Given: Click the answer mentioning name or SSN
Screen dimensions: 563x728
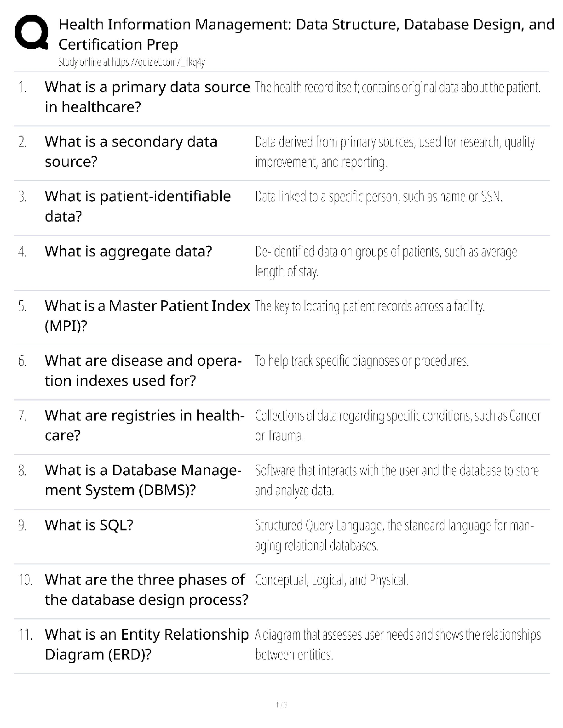Looking at the screenshot, I should (379, 197).
